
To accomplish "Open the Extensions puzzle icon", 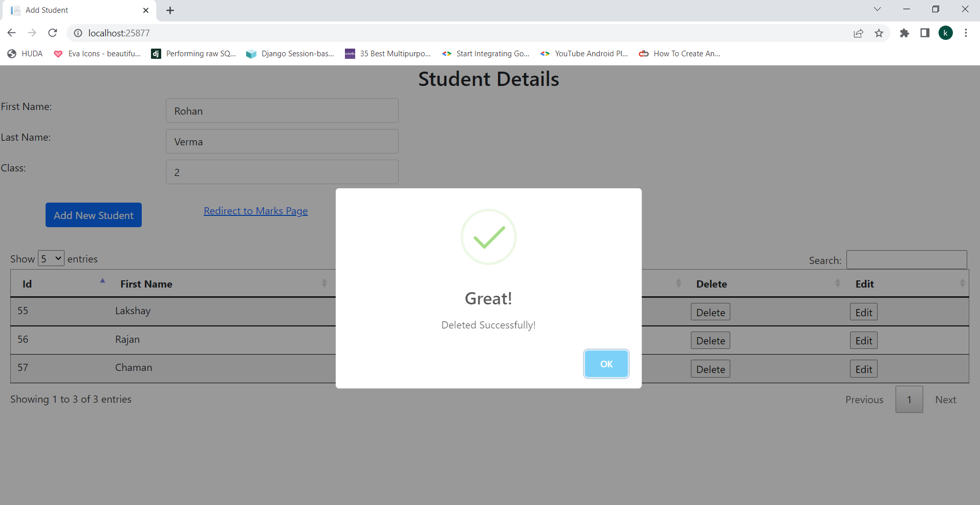I will pos(904,33).
